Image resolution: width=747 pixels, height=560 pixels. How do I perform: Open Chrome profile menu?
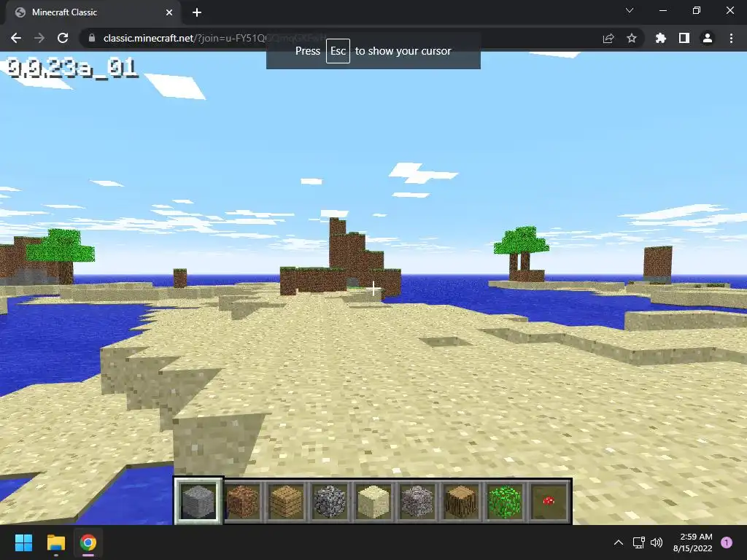[708, 38]
